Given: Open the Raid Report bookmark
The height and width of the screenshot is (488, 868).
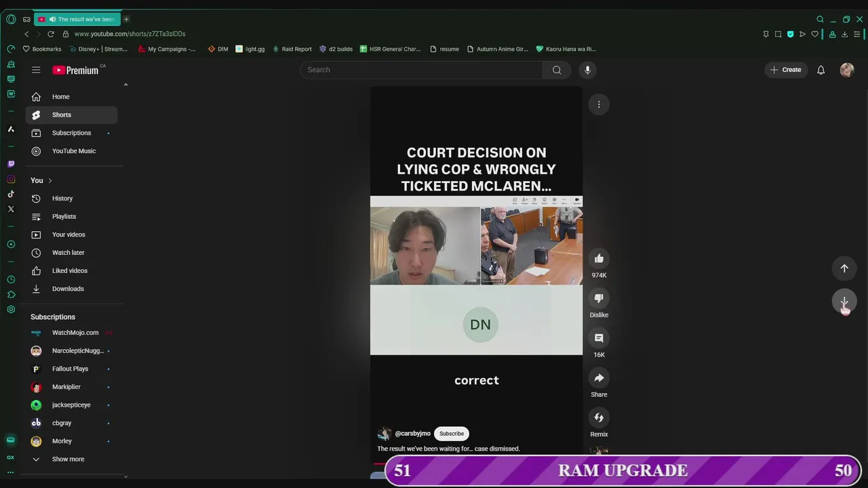Looking at the screenshot, I should click(292, 49).
